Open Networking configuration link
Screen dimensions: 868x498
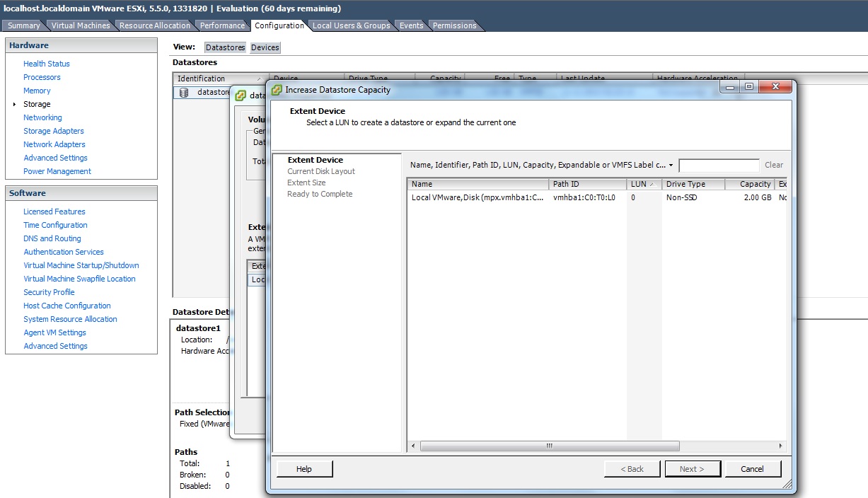[x=42, y=117]
